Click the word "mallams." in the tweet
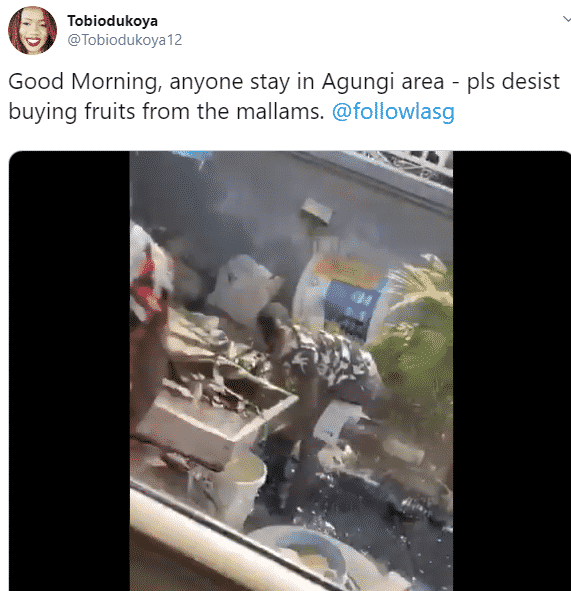 [x=280, y=111]
